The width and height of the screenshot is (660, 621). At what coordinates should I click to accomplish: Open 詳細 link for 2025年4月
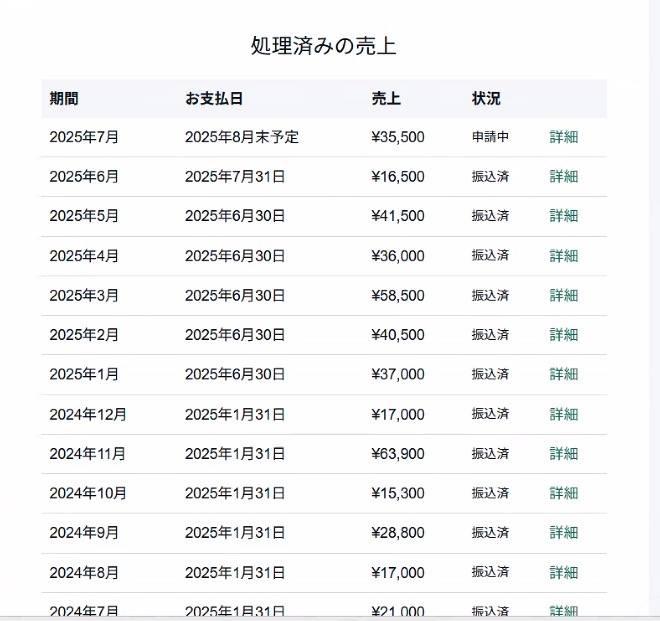point(563,256)
